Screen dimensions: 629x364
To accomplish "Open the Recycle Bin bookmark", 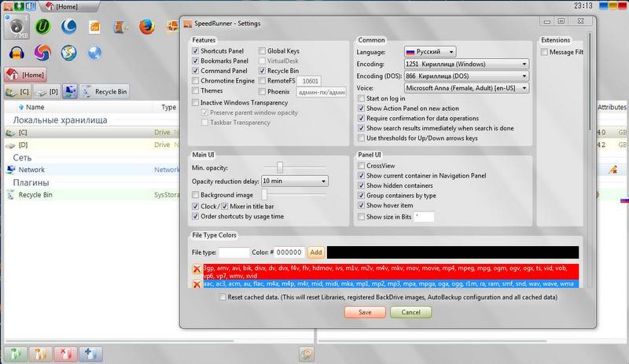I will [105, 91].
